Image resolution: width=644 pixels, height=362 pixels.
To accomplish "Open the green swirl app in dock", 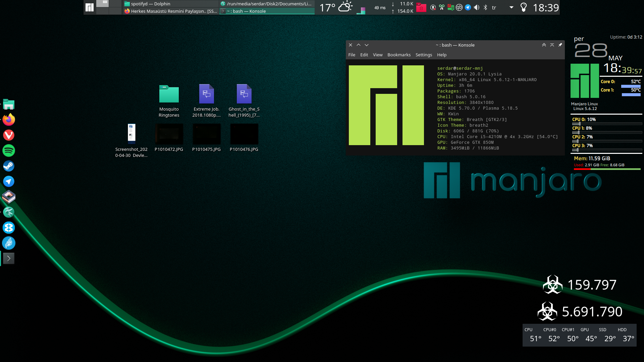I will (9, 212).
